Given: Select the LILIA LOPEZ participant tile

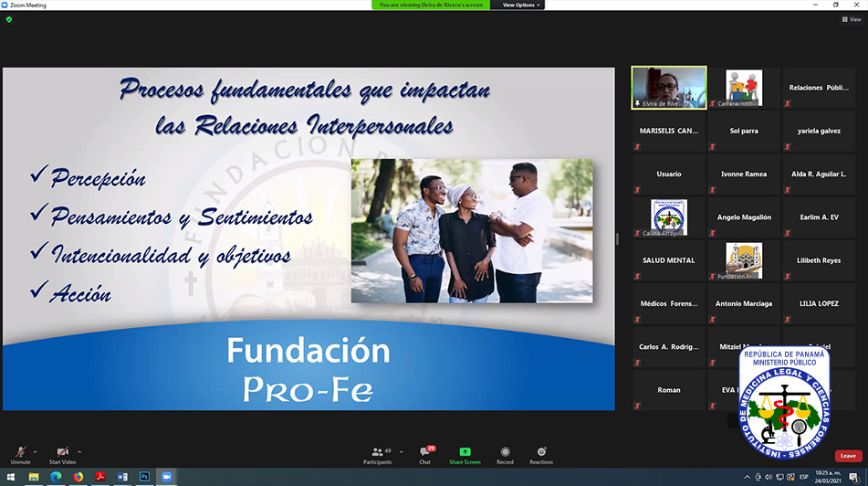Looking at the screenshot, I should (819, 303).
